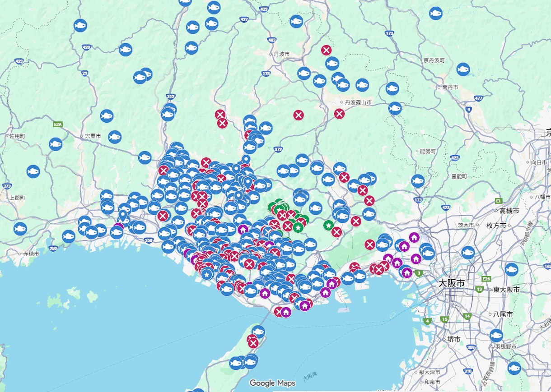The height and width of the screenshot is (392, 551).
Task: Open the red X marker east of 丹波市
Action: [326, 50]
